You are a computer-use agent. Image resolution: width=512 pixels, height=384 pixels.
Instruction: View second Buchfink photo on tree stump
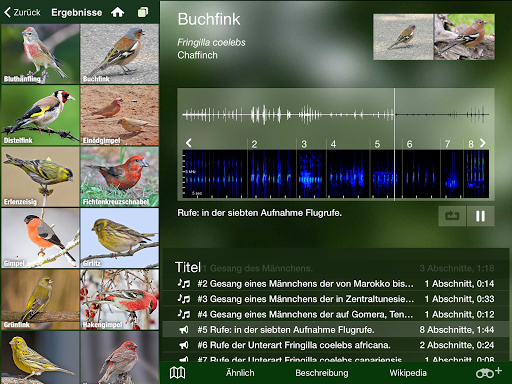pyautogui.click(x=464, y=37)
